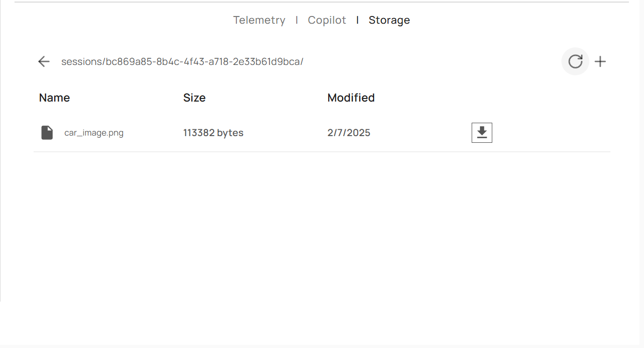Open car_image.png via its file name link
The image size is (644, 348).
click(x=94, y=132)
